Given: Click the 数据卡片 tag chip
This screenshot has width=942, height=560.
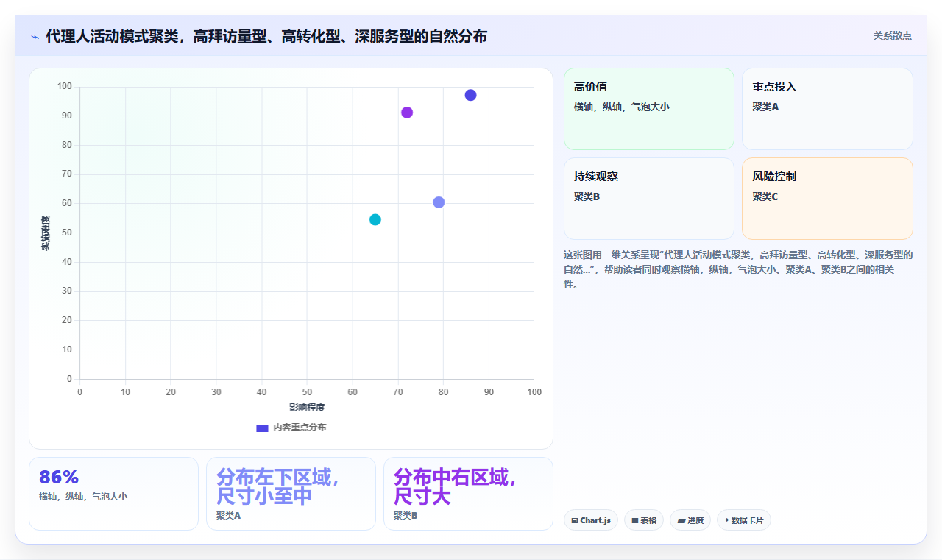Looking at the screenshot, I should point(744,520).
